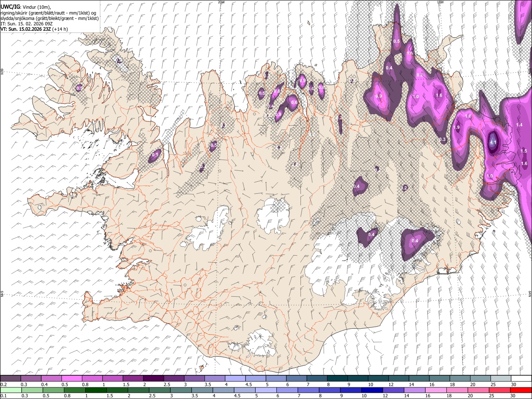Pick the pale grey 25–30 swatch in upper legend
532x399 pixels.
tap(500, 378)
